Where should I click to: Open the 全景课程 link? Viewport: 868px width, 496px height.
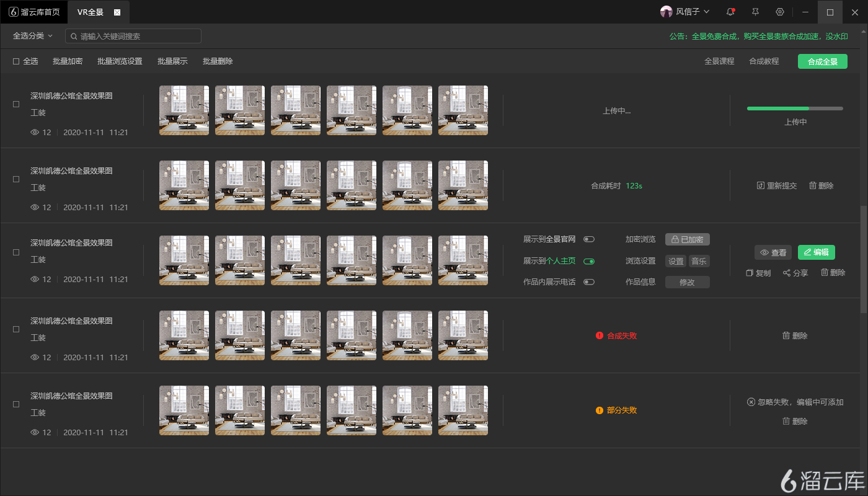tap(719, 61)
